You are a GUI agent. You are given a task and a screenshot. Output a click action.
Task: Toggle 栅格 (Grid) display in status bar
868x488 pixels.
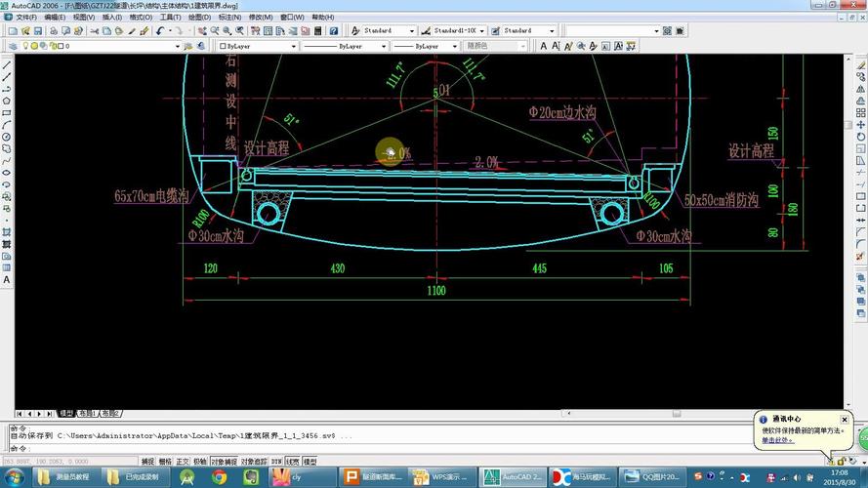(164, 461)
